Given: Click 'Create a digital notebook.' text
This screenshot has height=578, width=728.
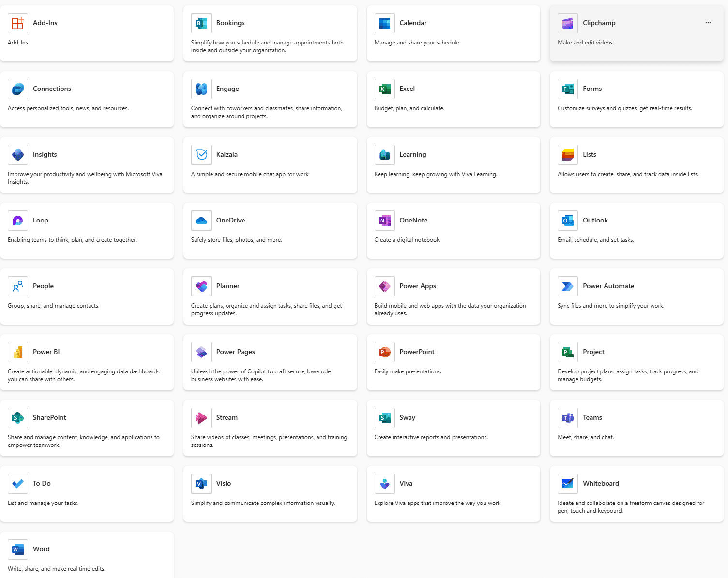Looking at the screenshot, I should click(x=408, y=240).
